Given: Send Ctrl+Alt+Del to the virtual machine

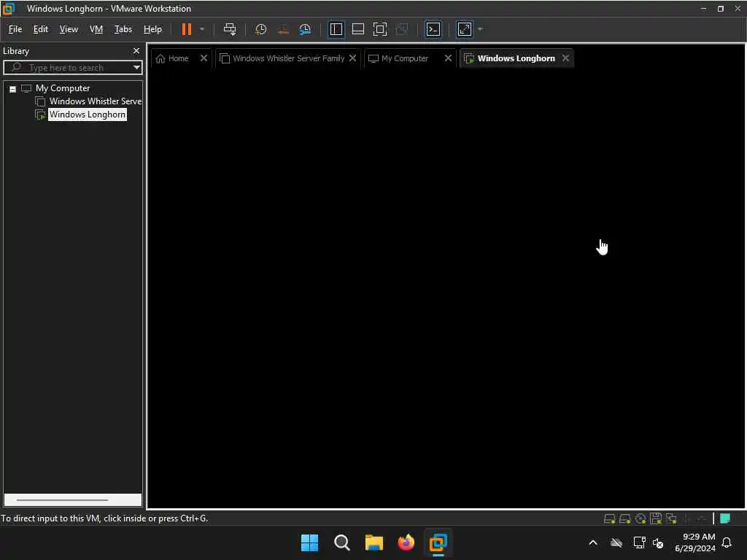Looking at the screenshot, I should [x=230, y=29].
